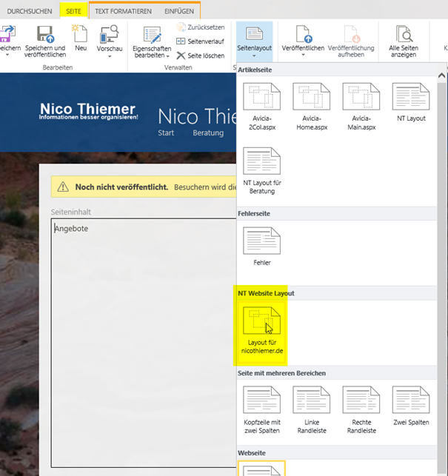448x476 pixels.
Task: Click Speichern und veröffentlichen icon
Action: (x=44, y=34)
